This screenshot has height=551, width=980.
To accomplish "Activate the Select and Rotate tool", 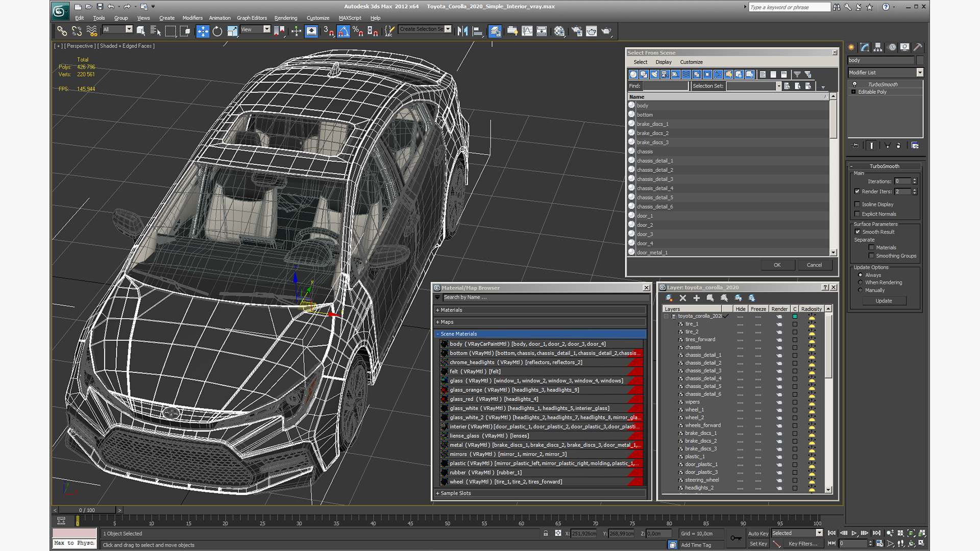I will pos(217,31).
